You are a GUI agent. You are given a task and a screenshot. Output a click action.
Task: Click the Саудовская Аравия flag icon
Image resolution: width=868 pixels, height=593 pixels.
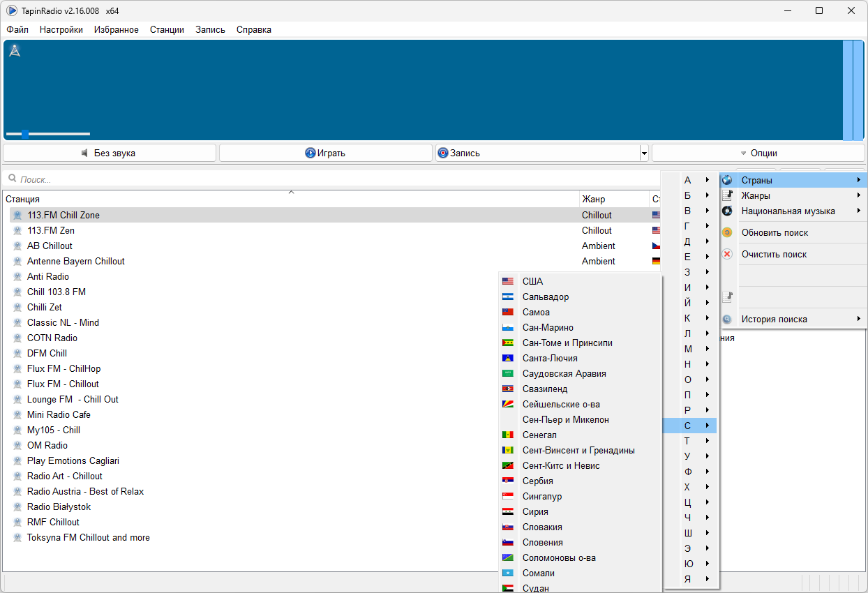click(x=508, y=373)
